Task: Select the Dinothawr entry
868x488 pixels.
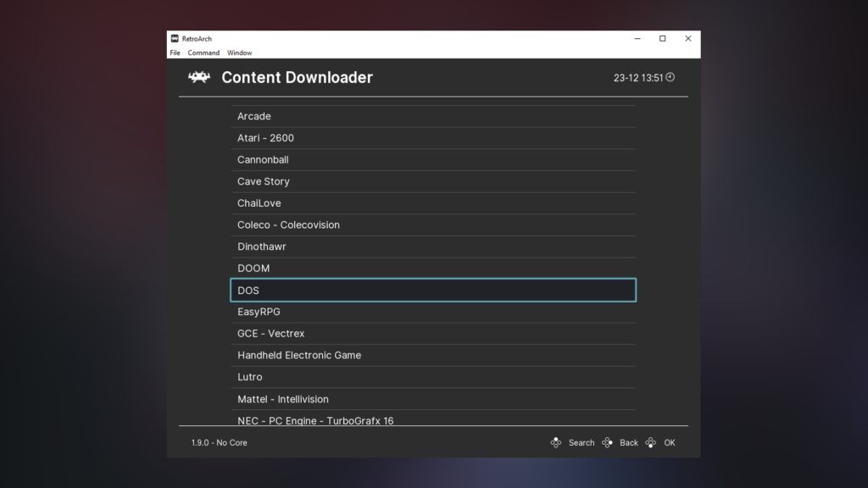Action: (433, 247)
